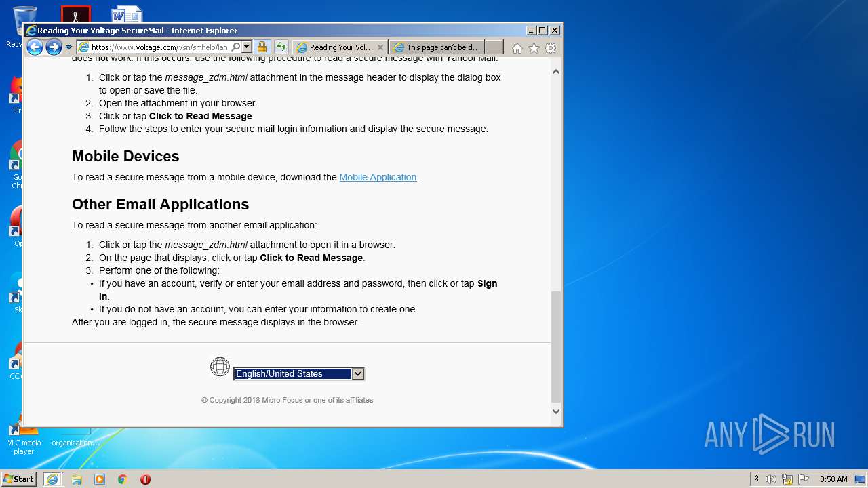Launch Windows Media Player from taskbar
Image resolution: width=868 pixels, height=488 pixels.
click(x=100, y=479)
